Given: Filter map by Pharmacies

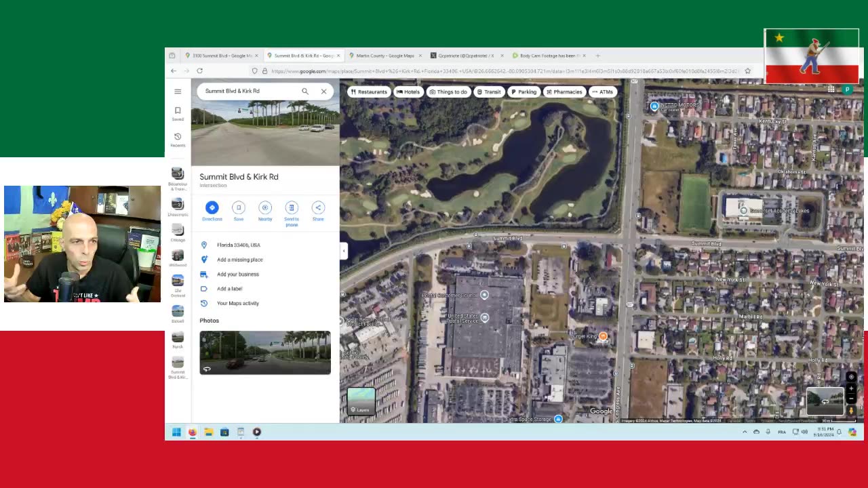Looking at the screenshot, I should [564, 91].
